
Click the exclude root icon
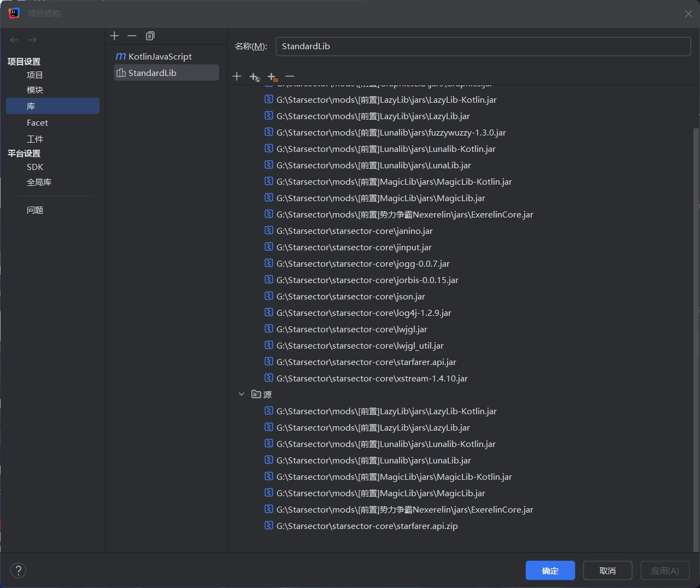tap(272, 77)
